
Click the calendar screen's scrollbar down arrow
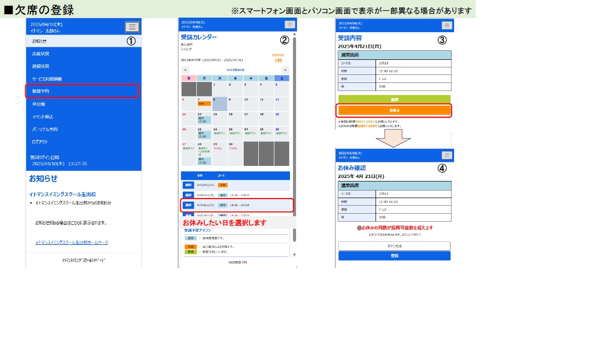tap(295, 254)
